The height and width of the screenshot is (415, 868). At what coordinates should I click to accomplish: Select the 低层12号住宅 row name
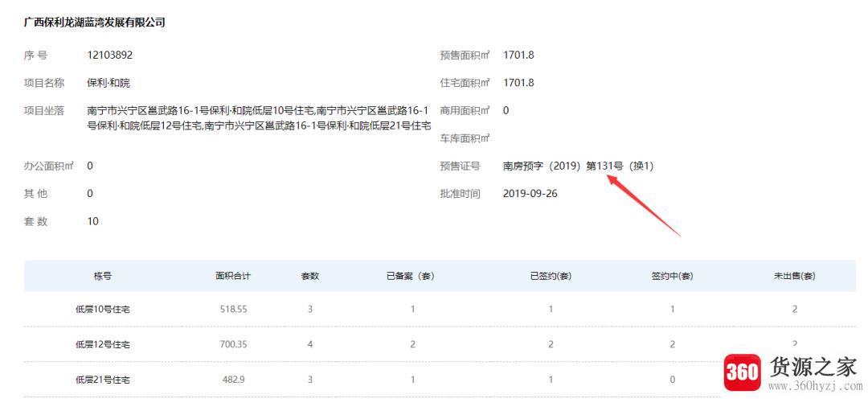(102, 345)
